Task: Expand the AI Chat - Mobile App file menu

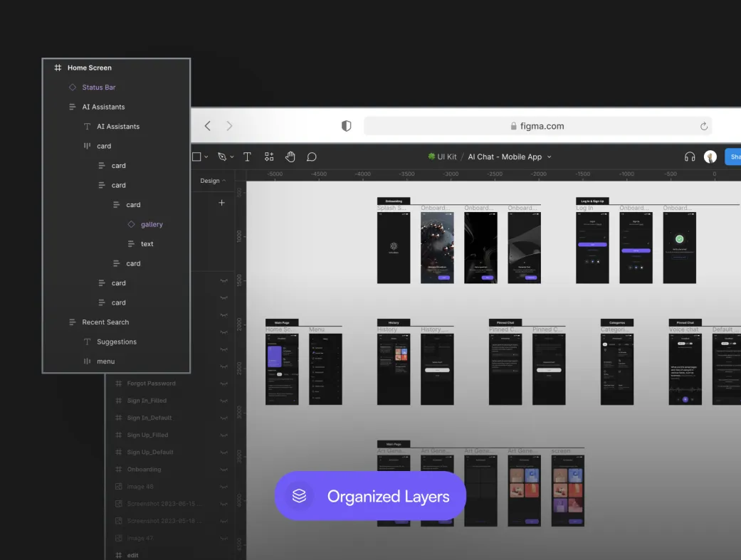Action: (549, 157)
